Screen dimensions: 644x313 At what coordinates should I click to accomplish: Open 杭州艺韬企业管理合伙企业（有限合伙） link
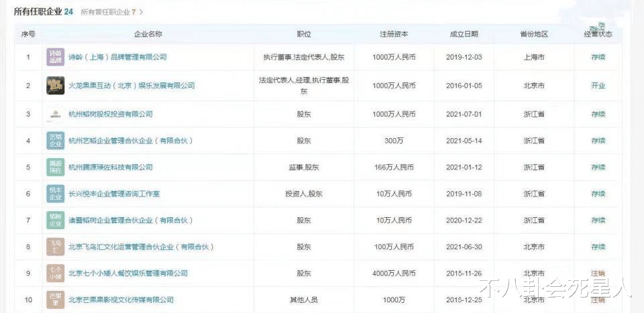click(131, 141)
